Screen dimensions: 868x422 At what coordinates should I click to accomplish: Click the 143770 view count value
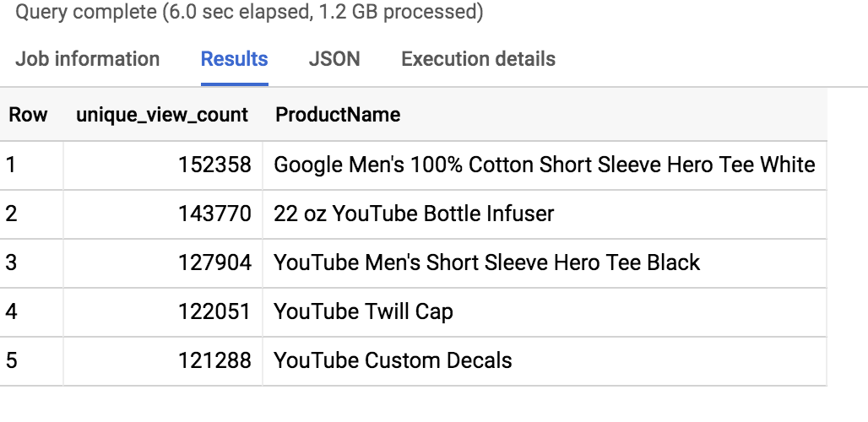(x=214, y=214)
